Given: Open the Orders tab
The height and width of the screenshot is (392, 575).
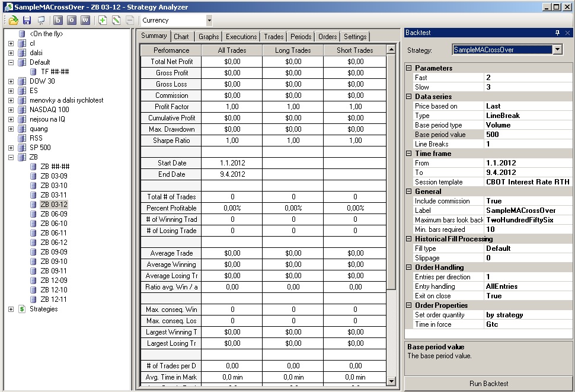Looking at the screenshot, I should pyautogui.click(x=327, y=37).
